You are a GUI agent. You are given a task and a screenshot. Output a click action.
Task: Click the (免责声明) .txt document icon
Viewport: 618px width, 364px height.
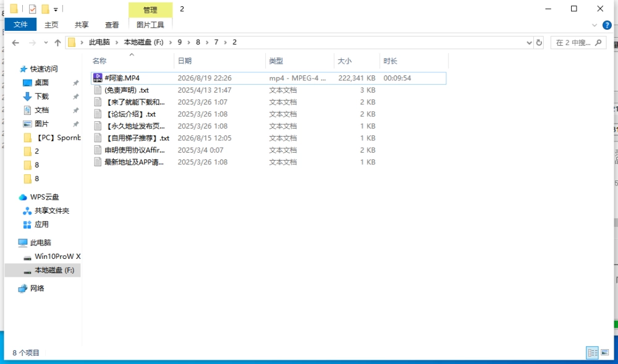pyautogui.click(x=98, y=90)
